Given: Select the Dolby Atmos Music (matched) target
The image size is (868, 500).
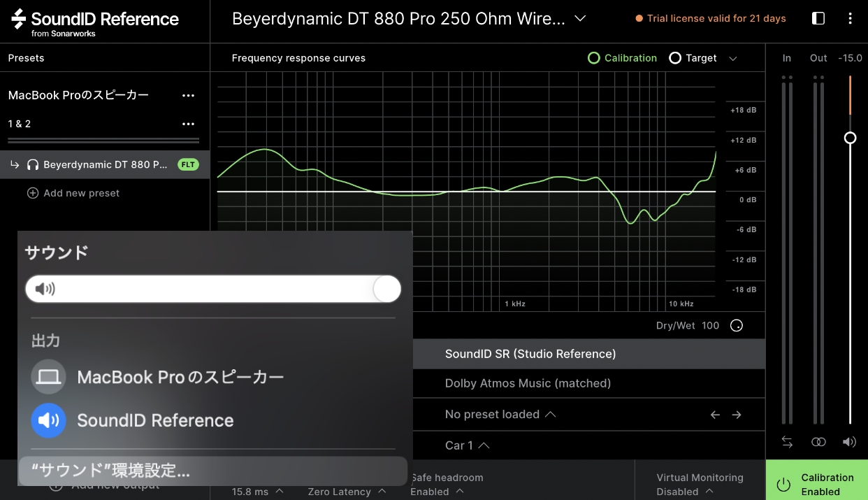Looking at the screenshot, I should click(589, 383).
